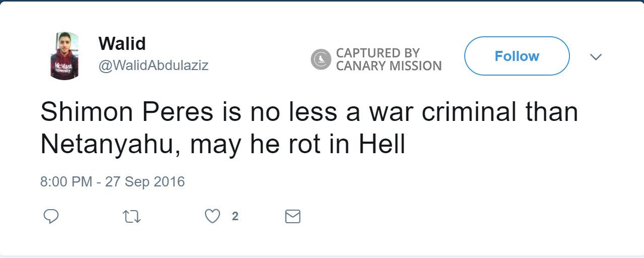The width and height of the screenshot is (644, 258).
Task: Click the "27 Sep 2016" date text
Action: (145, 181)
